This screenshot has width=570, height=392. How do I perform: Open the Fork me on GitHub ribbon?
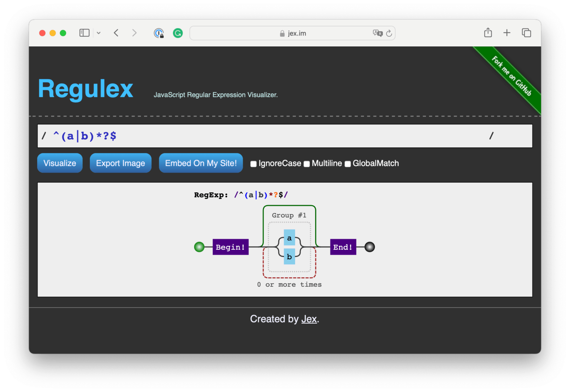(x=512, y=76)
